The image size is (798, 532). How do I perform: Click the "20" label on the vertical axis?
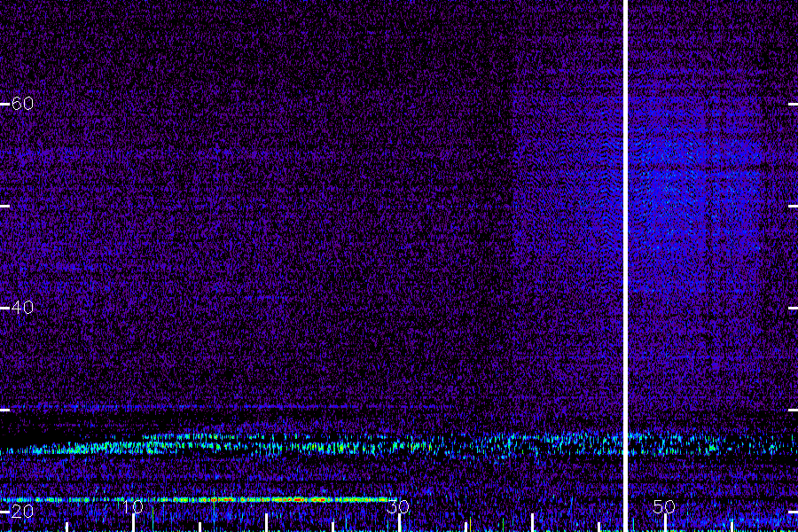coord(22,511)
